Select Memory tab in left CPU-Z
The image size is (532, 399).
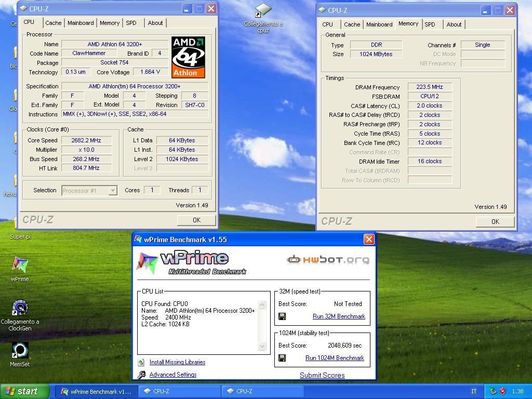pos(109,23)
